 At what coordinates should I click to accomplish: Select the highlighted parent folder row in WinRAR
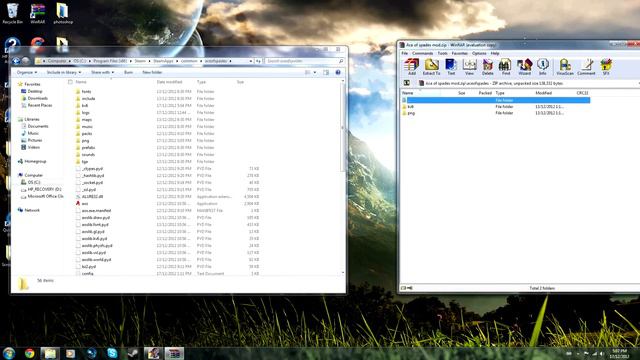[496, 100]
